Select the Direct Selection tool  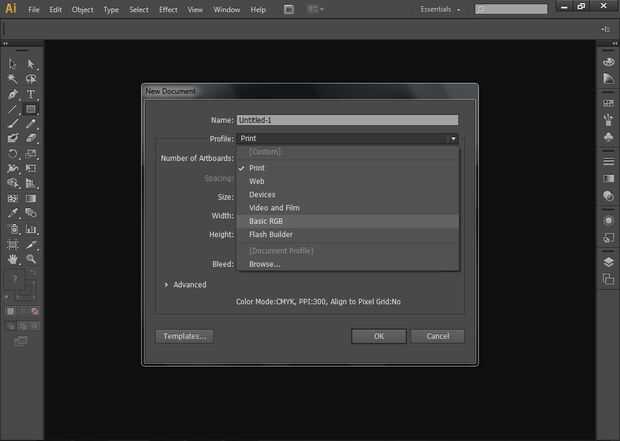tap(31, 64)
